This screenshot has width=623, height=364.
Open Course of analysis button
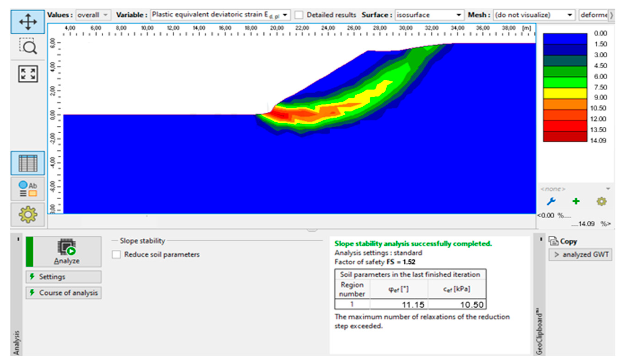point(64,293)
